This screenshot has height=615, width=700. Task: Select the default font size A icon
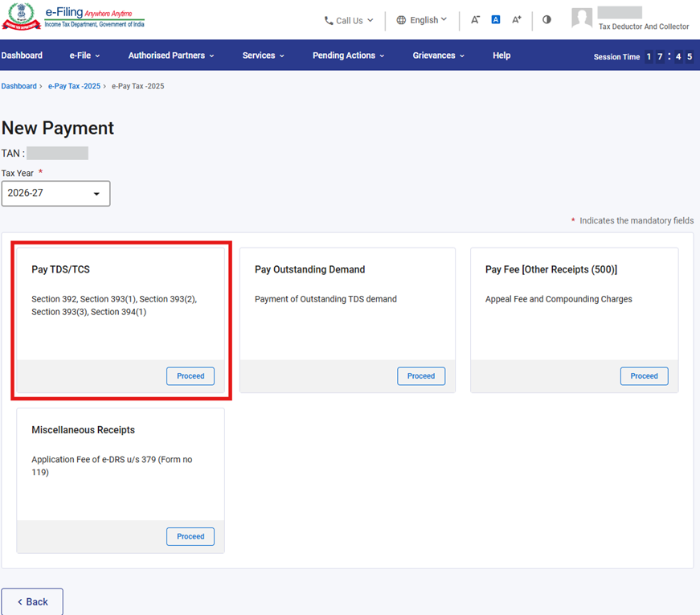[496, 20]
